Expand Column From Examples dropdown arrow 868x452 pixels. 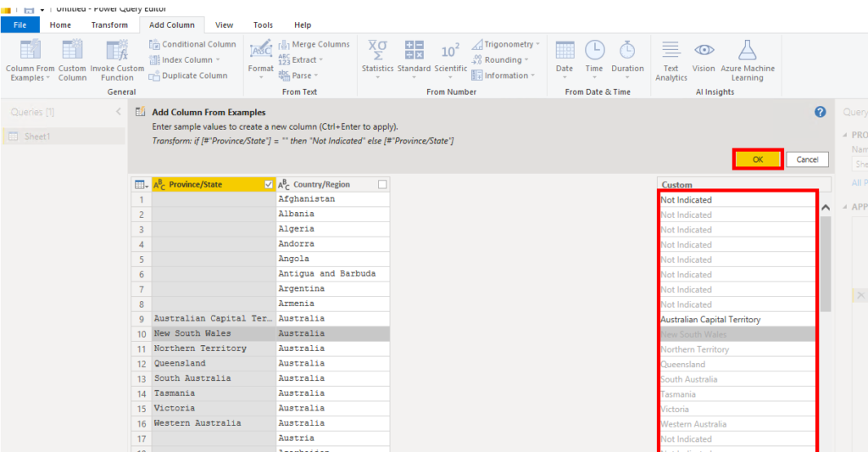tap(47, 78)
